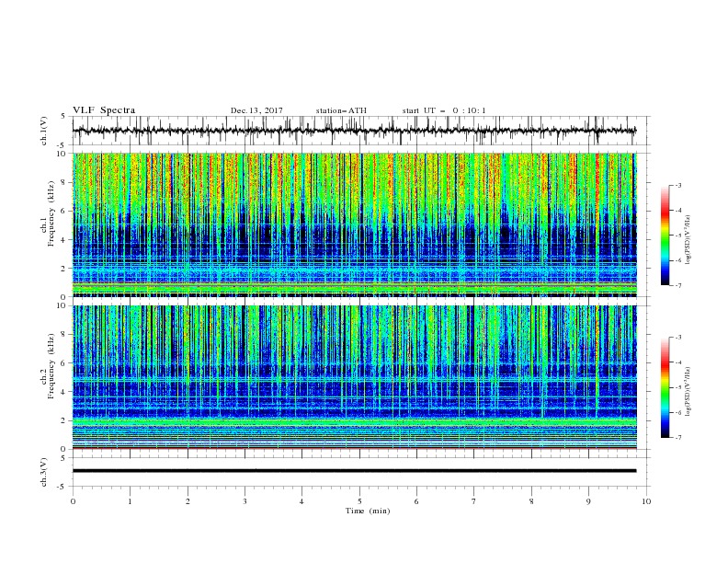Click the "VLF Spectra" title text

(104, 110)
